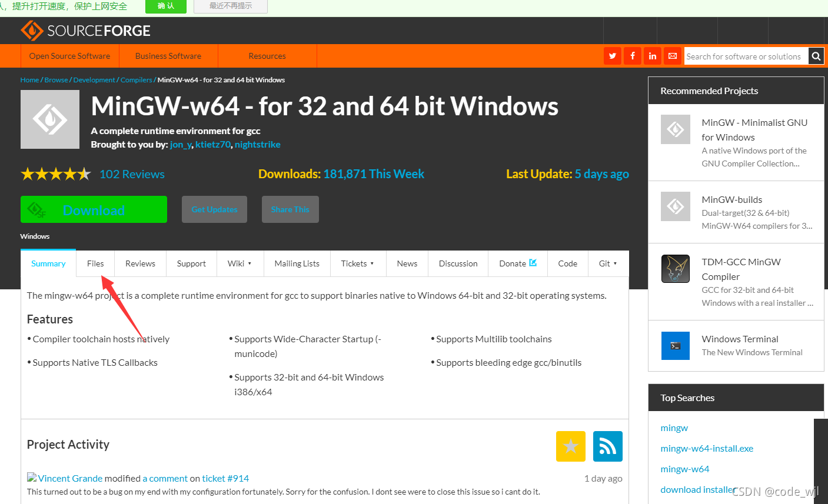
Task: Switch to the Support tab
Action: pyautogui.click(x=191, y=263)
